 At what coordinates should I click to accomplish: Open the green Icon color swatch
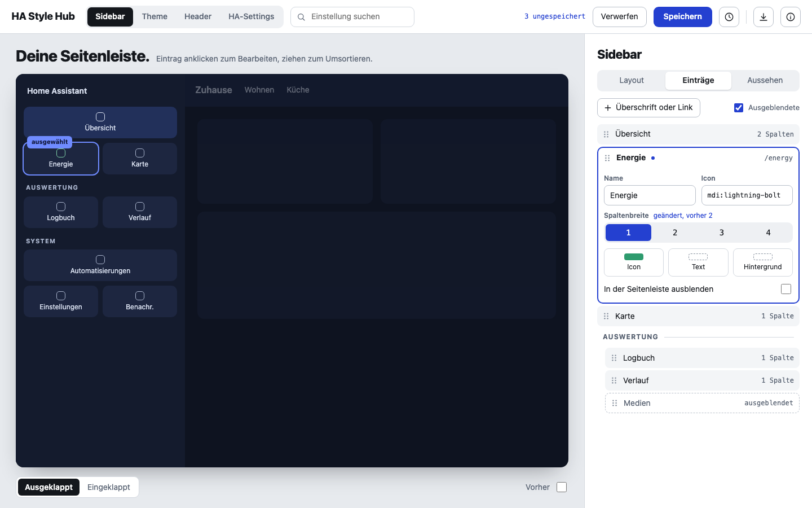(x=634, y=262)
